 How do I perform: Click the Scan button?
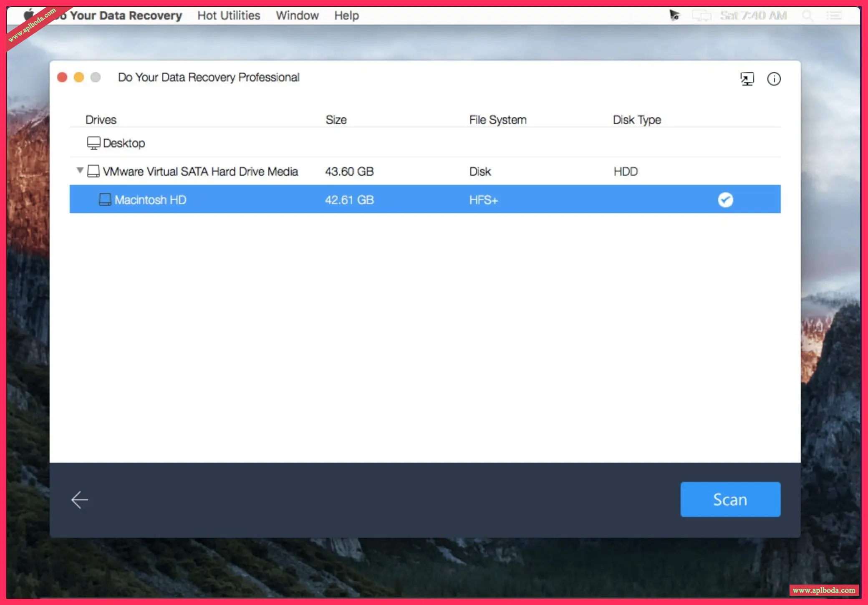pyautogui.click(x=730, y=499)
